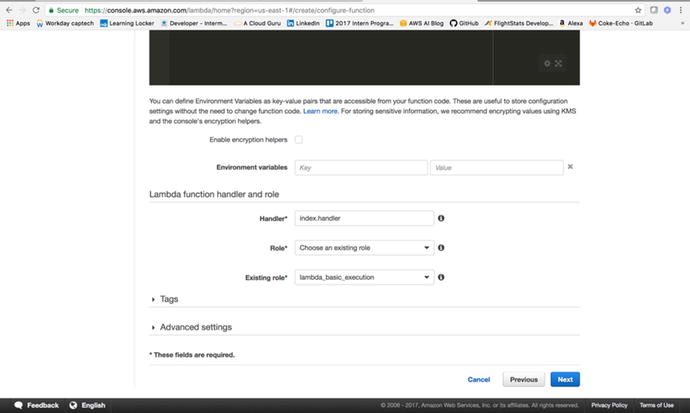Click the Next button

pyautogui.click(x=565, y=380)
